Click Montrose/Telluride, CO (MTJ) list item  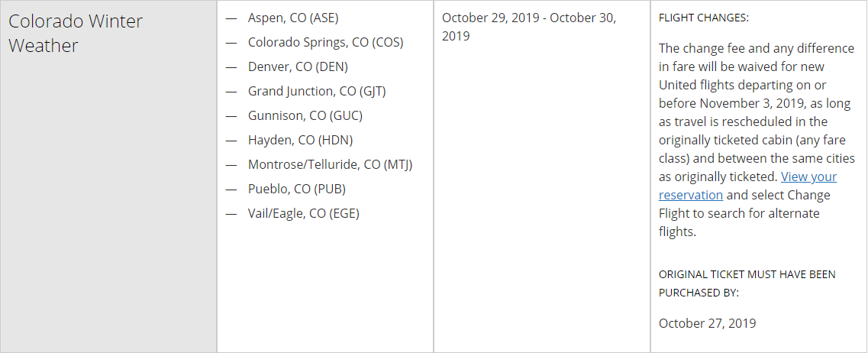(x=330, y=164)
